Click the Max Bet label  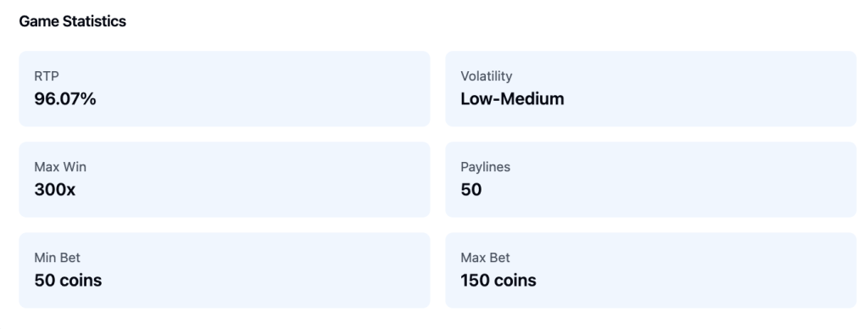tap(486, 258)
